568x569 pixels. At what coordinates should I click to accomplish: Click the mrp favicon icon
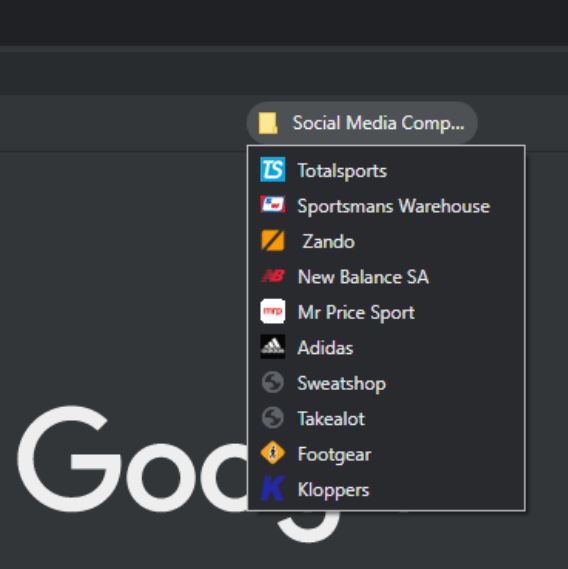(273, 311)
